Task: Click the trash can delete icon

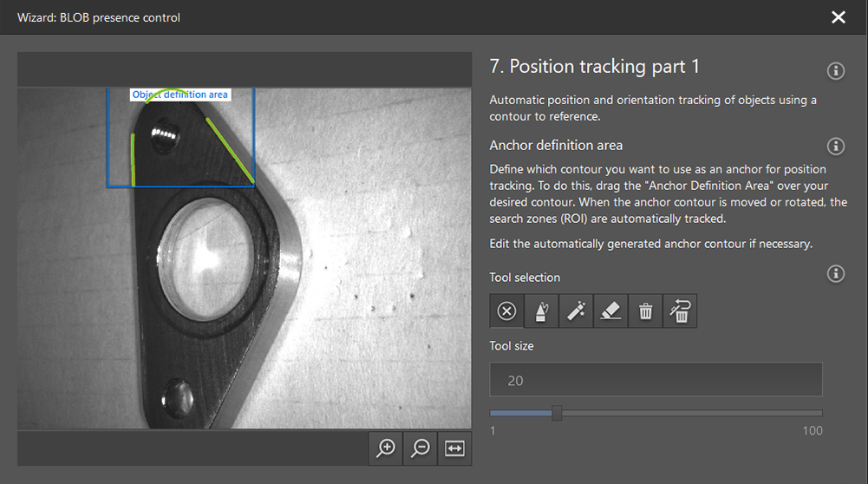Action: [x=645, y=311]
